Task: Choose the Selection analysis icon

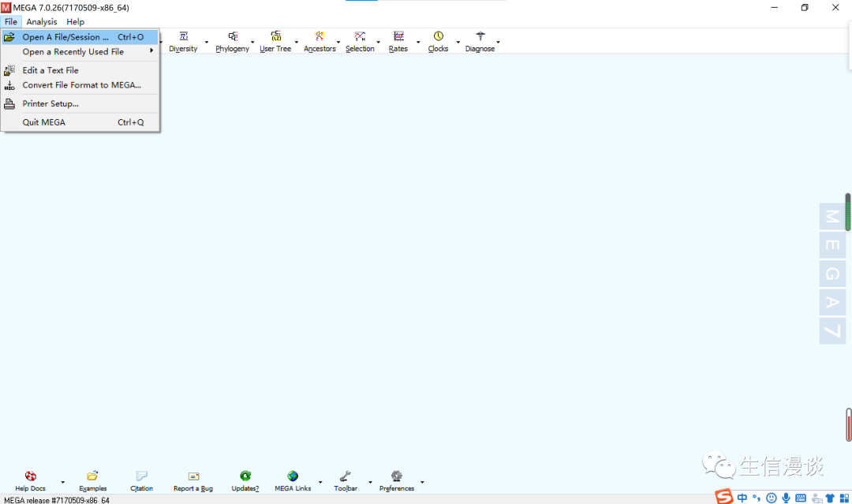Action: pos(360,36)
